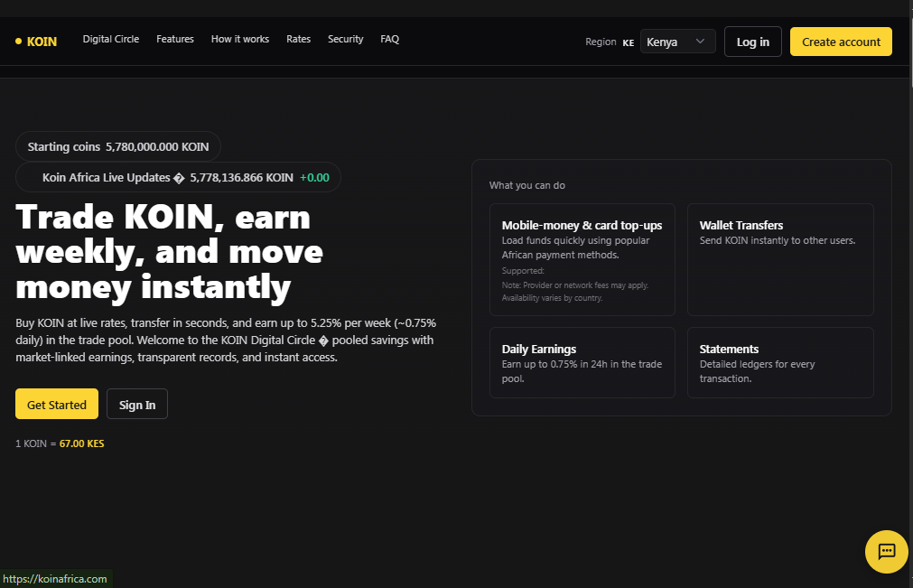Select the Starting coins pill
This screenshot has height=588, width=913.
pyautogui.click(x=118, y=146)
